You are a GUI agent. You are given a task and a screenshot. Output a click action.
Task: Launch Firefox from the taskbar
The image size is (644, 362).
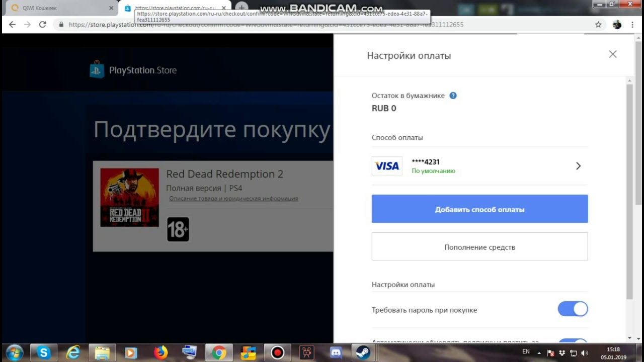pyautogui.click(x=160, y=353)
